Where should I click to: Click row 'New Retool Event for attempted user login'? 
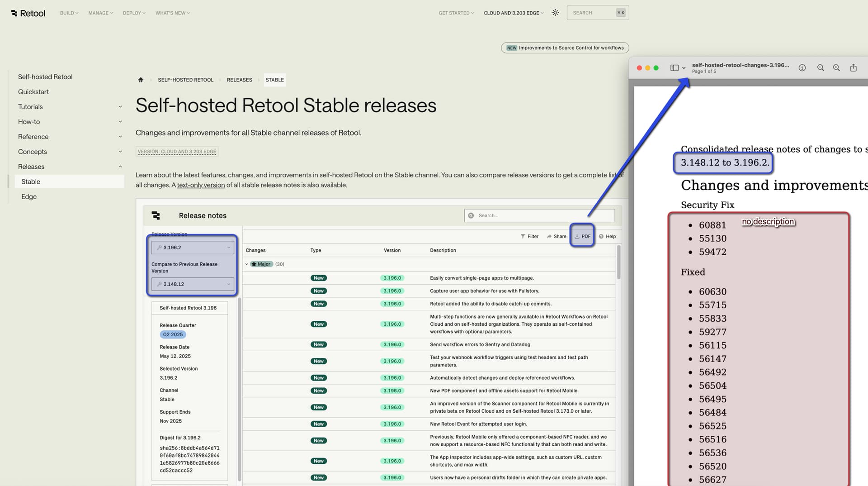click(x=429, y=424)
